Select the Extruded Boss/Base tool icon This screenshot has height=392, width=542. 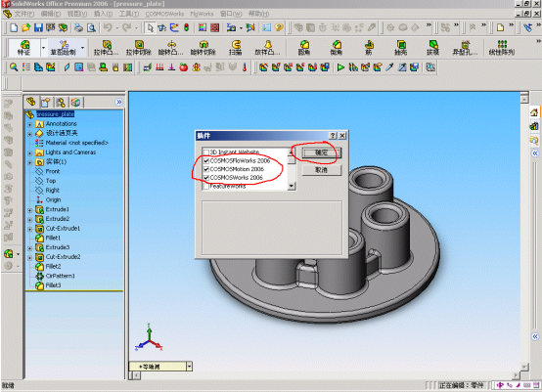pyautogui.click(x=107, y=47)
